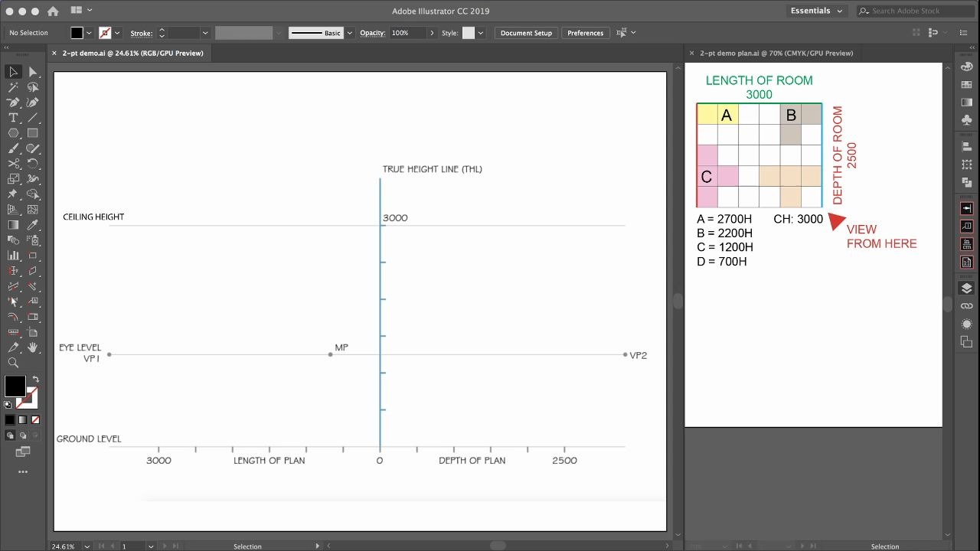980x551 pixels.
Task: Open the Pathfinder panel icon
Action: coord(966,183)
